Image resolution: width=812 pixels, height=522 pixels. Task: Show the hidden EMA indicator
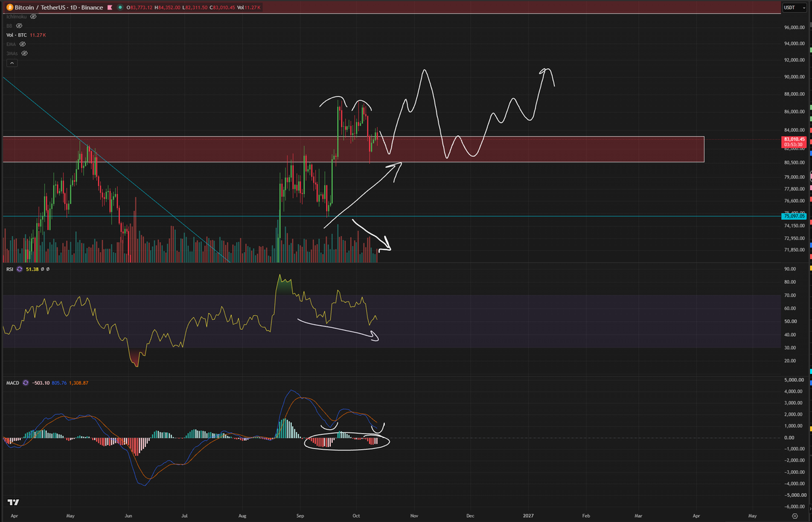22,44
